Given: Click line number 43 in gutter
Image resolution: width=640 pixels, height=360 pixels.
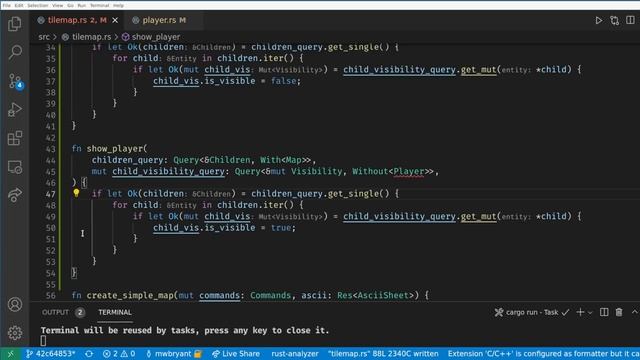Looking at the screenshot, I should (x=51, y=149).
